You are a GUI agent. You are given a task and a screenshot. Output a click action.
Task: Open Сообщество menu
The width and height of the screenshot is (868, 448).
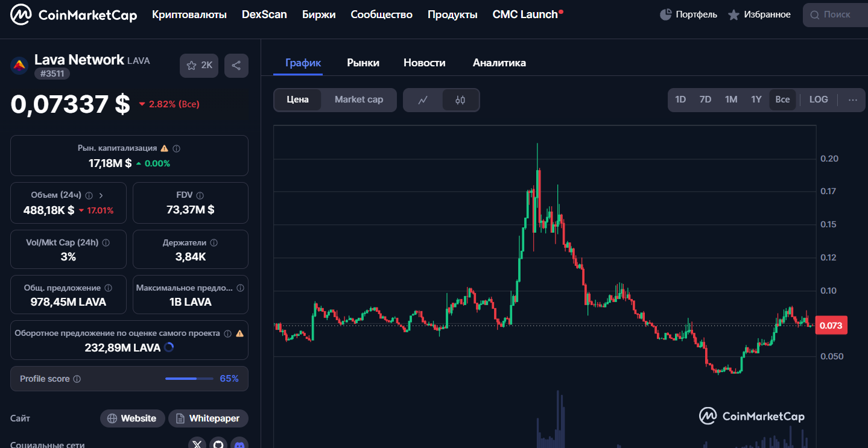click(x=382, y=14)
